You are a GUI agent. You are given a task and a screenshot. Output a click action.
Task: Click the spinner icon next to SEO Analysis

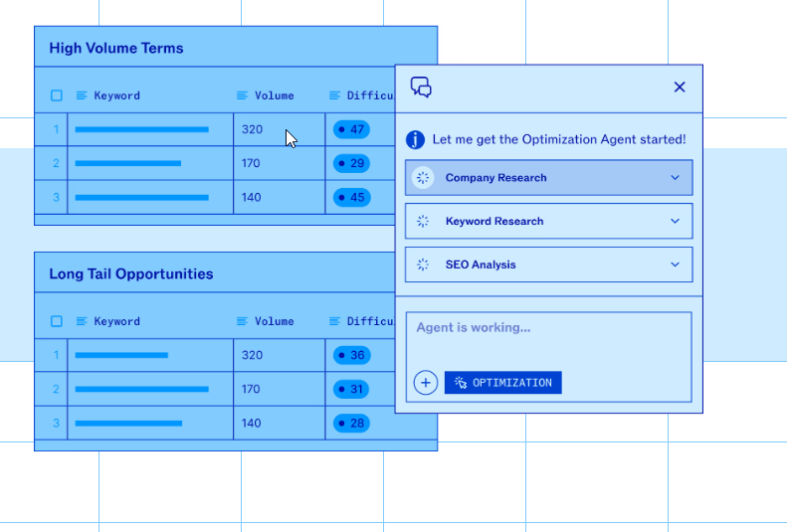(423, 266)
